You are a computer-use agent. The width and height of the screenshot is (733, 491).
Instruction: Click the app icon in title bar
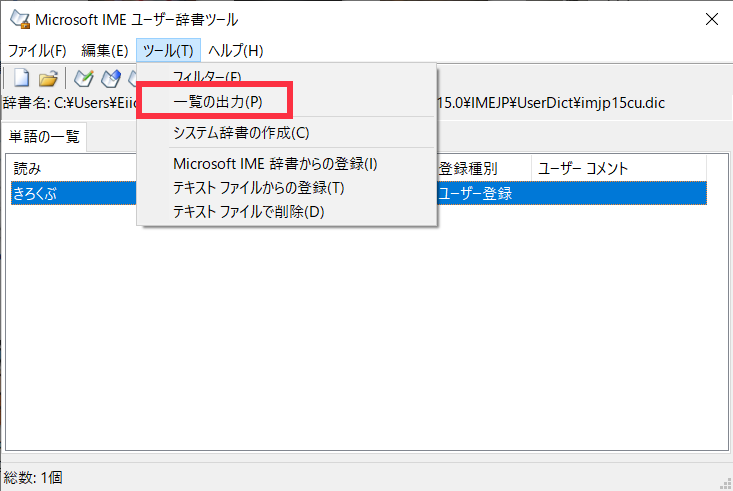[18, 19]
